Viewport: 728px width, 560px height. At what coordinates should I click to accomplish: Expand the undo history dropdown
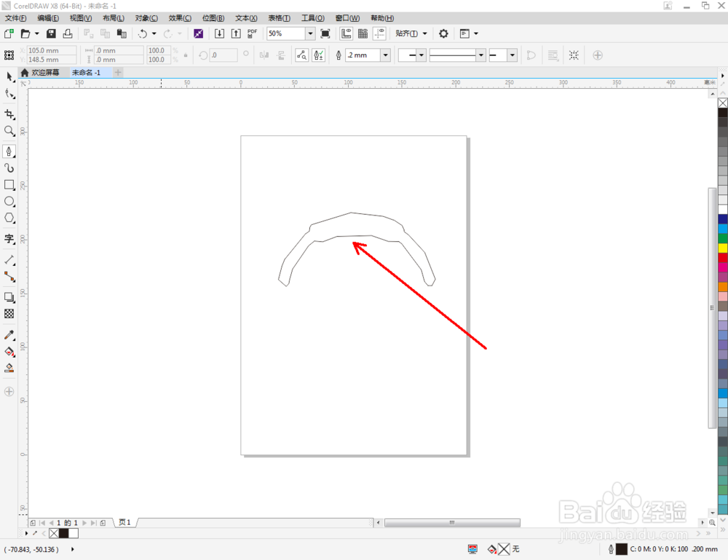pyautogui.click(x=154, y=33)
